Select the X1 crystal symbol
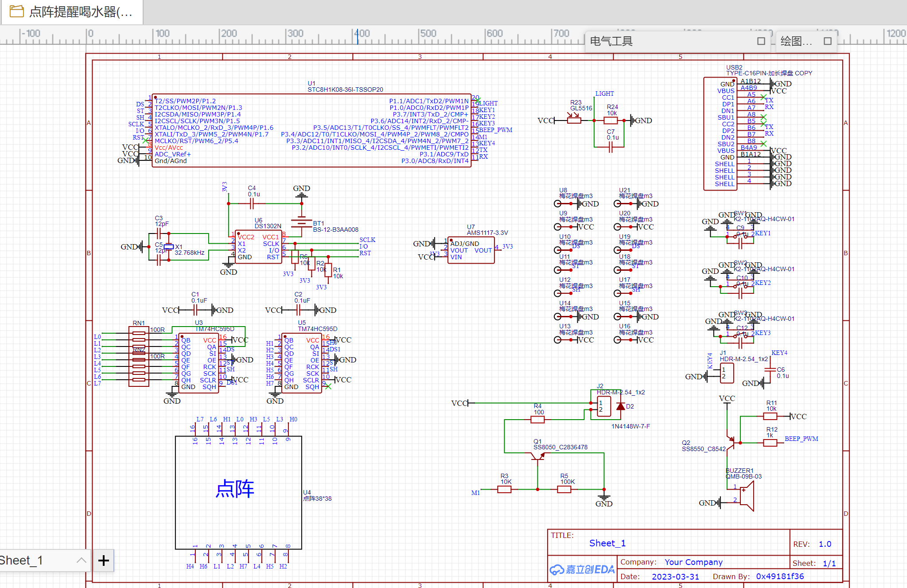Viewport: 907px width, 588px height. (168, 247)
